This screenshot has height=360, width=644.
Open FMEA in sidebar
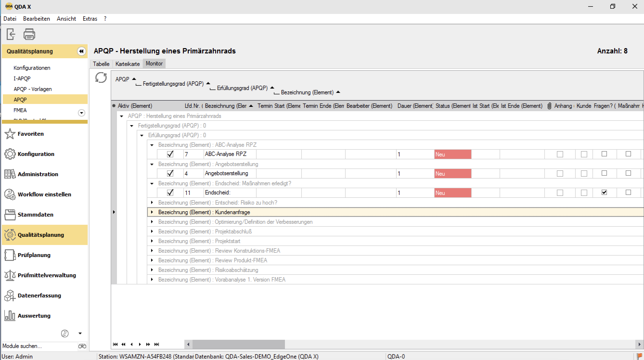(x=20, y=110)
